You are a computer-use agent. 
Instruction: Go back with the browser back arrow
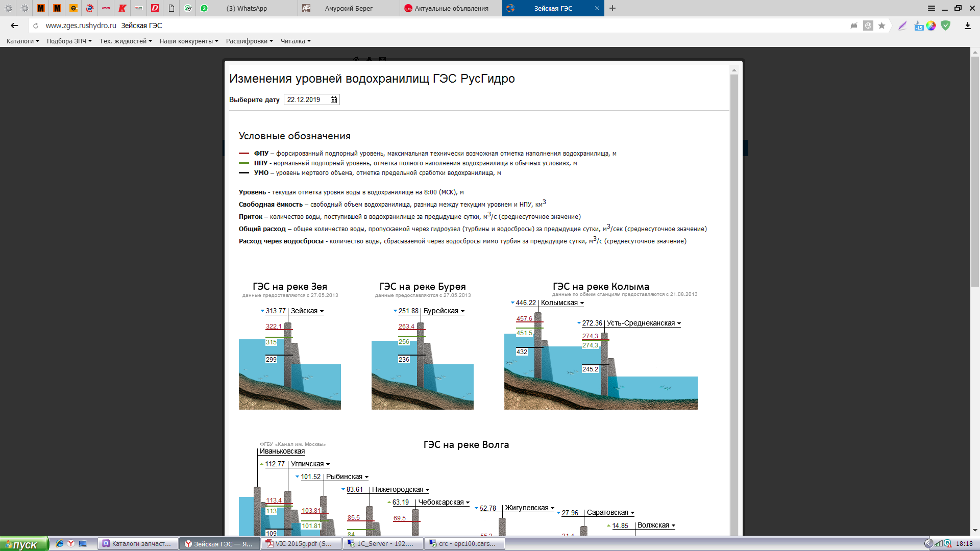point(14,26)
